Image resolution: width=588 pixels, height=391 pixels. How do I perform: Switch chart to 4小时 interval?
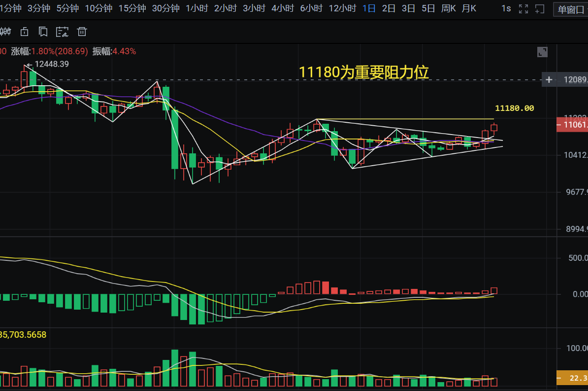coord(283,8)
